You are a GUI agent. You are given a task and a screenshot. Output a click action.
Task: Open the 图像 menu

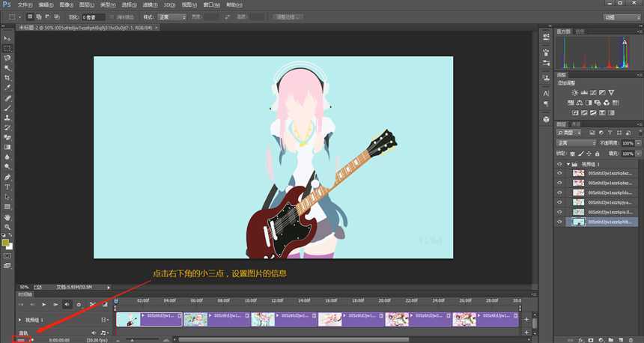click(x=66, y=5)
